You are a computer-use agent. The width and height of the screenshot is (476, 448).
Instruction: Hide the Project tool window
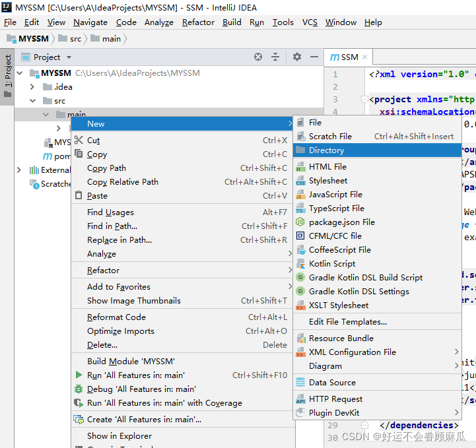313,57
